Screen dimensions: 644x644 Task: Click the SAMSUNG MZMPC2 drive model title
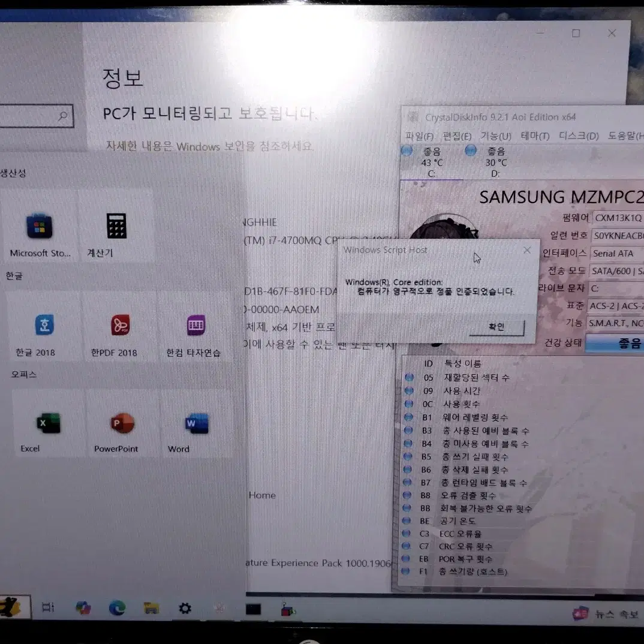coord(561,197)
